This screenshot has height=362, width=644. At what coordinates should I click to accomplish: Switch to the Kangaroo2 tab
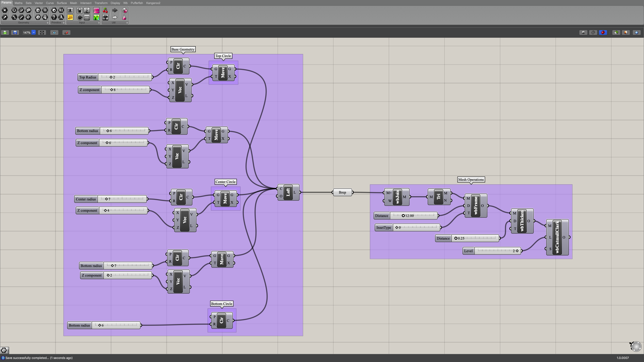pyautogui.click(x=153, y=3)
